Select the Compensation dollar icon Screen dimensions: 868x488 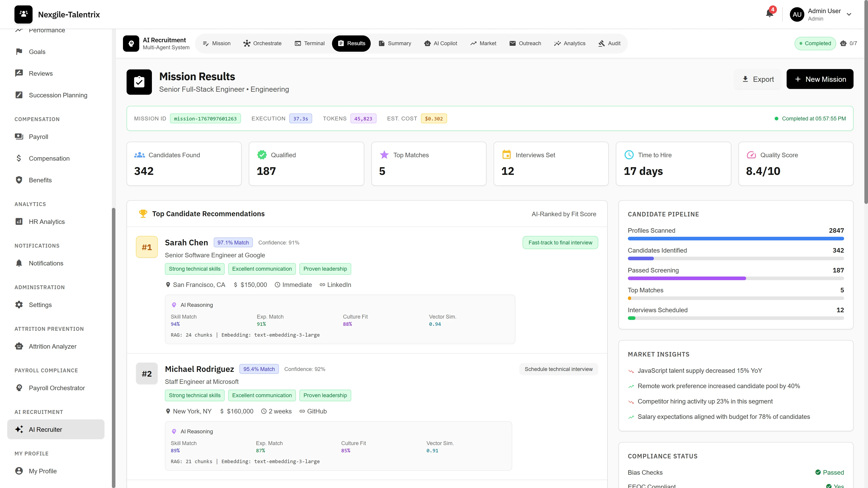(19, 158)
